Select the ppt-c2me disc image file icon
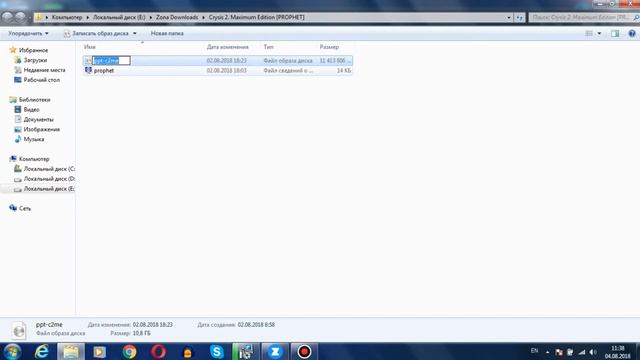Image resolution: width=640 pixels, height=360 pixels. pos(88,60)
